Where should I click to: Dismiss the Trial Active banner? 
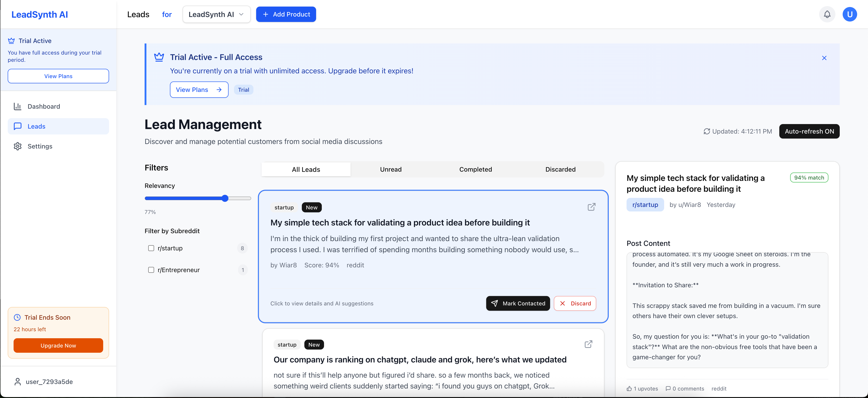tap(824, 58)
